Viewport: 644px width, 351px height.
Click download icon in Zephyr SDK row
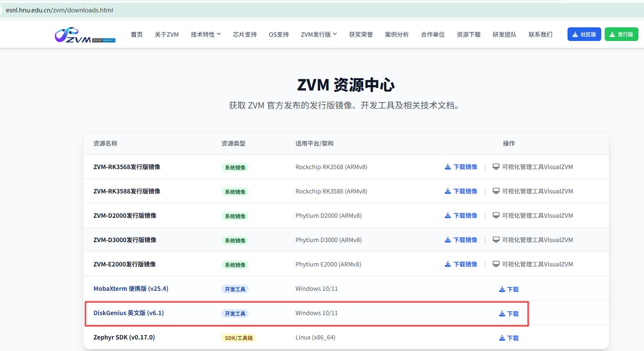pyautogui.click(x=502, y=338)
